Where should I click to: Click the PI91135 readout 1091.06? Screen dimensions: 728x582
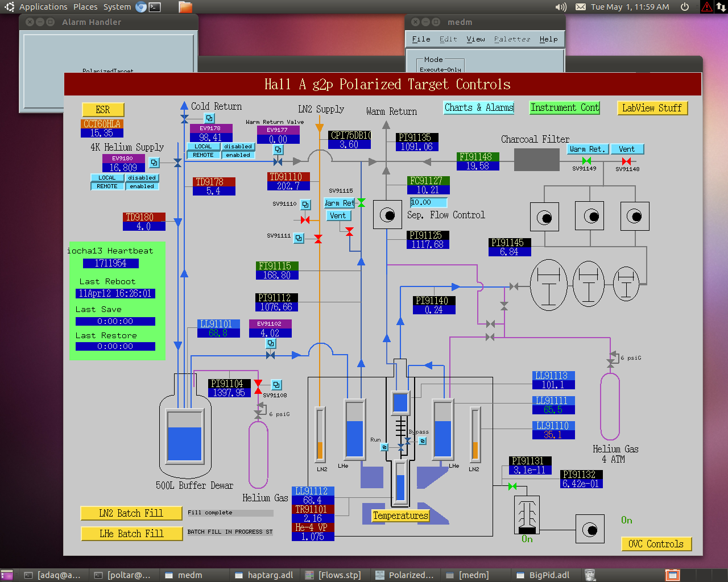point(417,146)
